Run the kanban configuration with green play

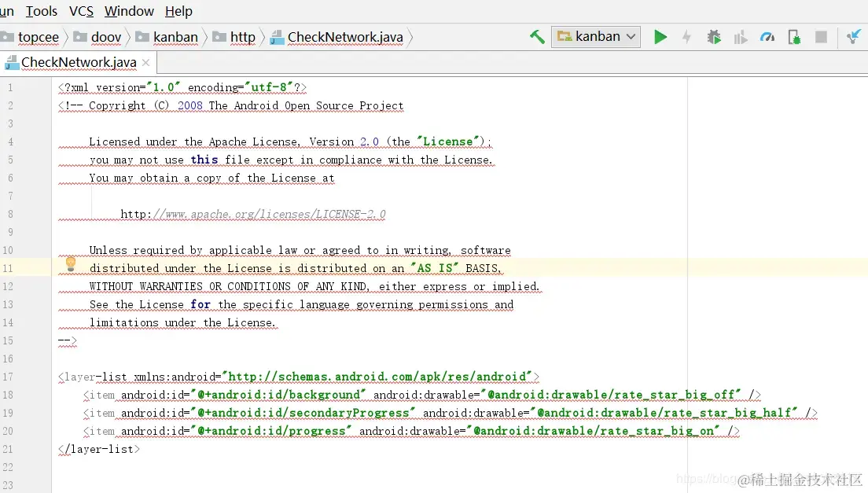(x=660, y=37)
